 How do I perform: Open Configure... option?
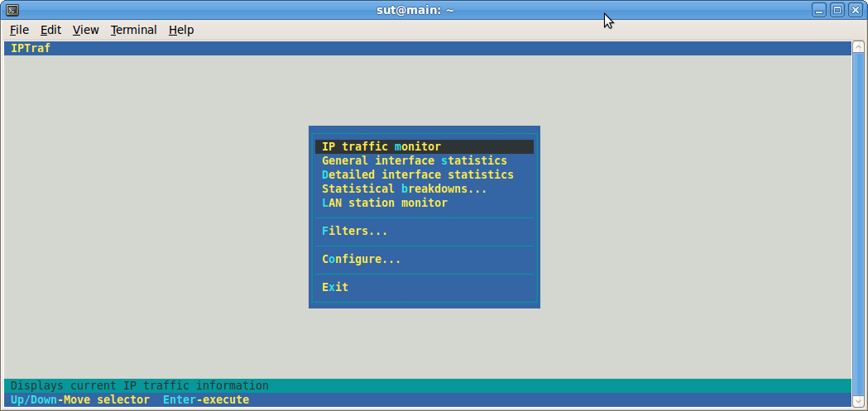pyautogui.click(x=362, y=259)
